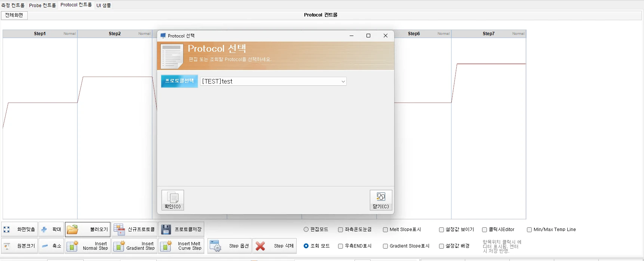Click the Step1 column header
644x261 pixels.
click(40, 34)
